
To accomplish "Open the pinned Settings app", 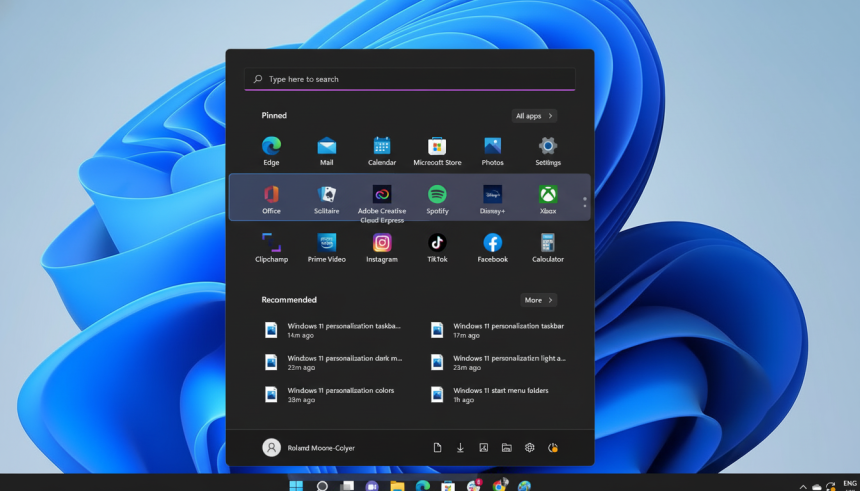I will coord(548,151).
